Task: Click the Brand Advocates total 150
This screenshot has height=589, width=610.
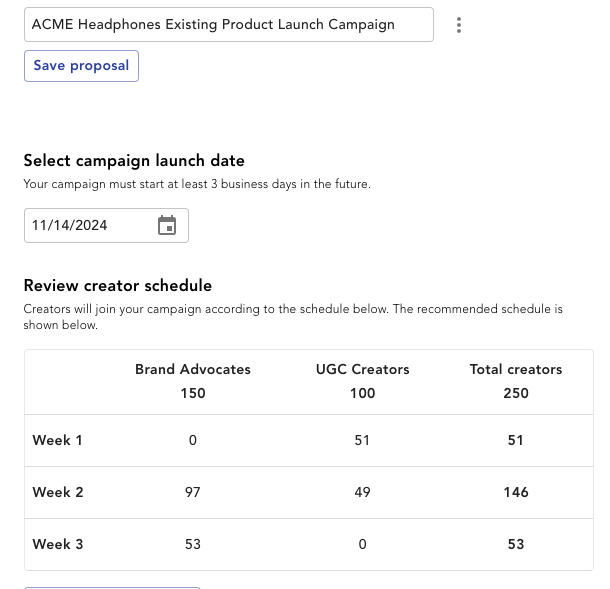Action: [193, 393]
